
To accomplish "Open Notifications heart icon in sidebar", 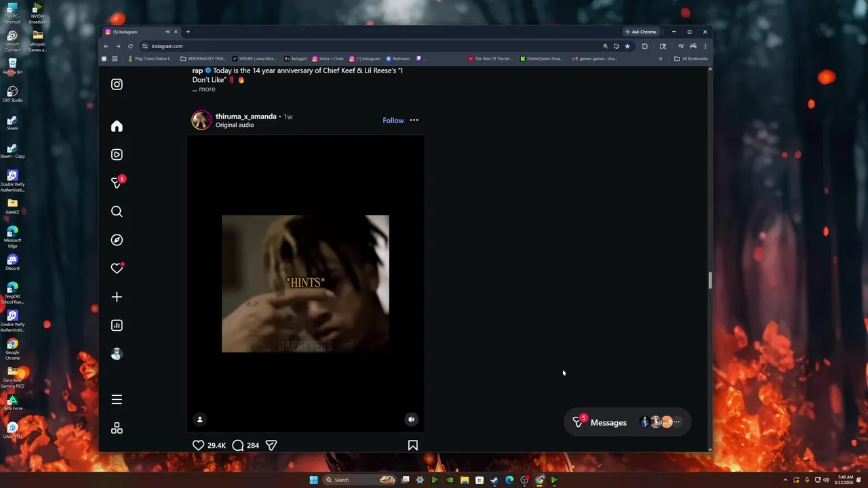I will (117, 268).
